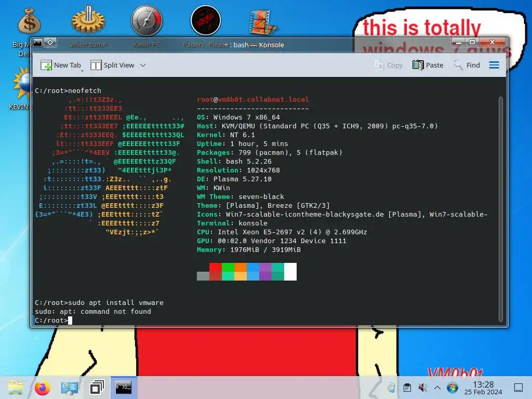Viewport: 532px width, 399px height.
Task: Click the Konsole terminal scrollbar
Action: point(500,209)
